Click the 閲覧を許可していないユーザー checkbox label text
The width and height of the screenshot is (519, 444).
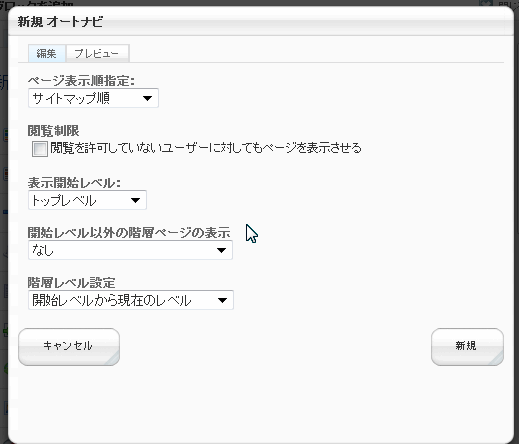(x=206, y=148)
